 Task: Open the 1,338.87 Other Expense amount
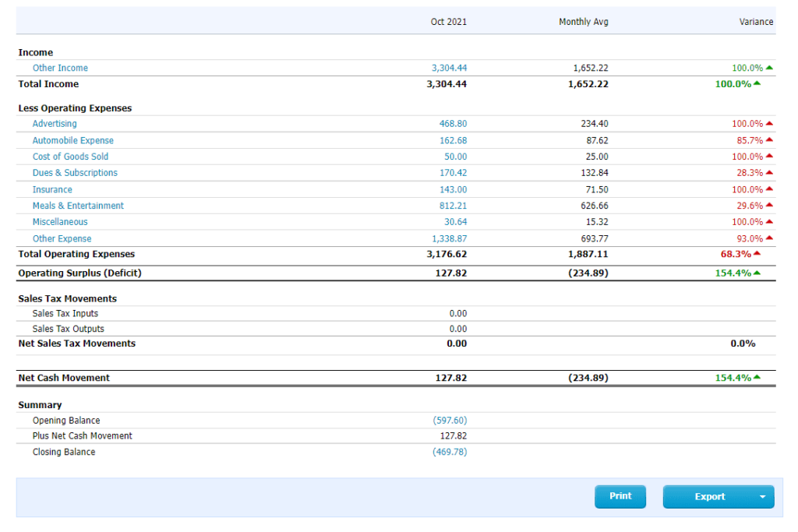tap(449, 238)
